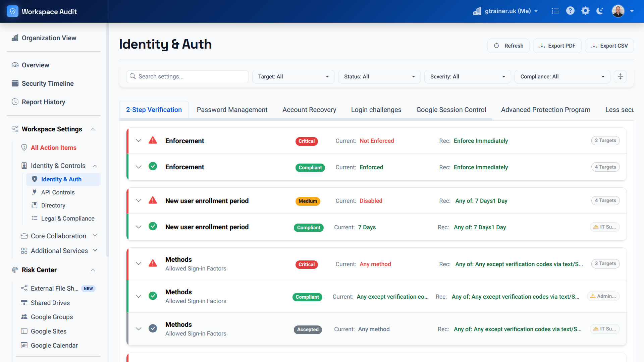
Task: Open All Action Items
Action: (x=53, y=147)
